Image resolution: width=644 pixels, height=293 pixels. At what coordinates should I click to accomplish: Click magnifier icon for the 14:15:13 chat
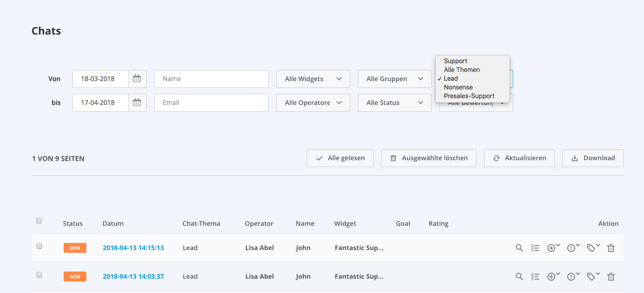click(519, 248)
